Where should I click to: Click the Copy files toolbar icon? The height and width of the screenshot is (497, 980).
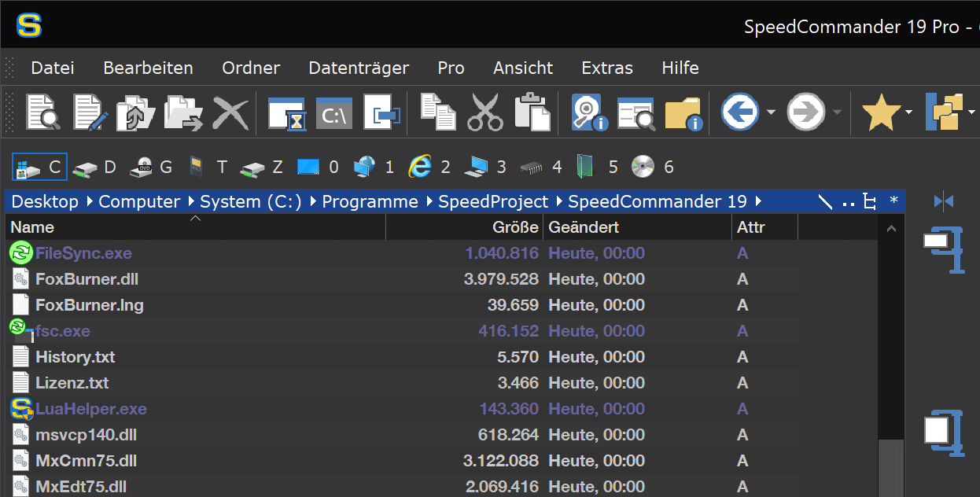point(136,112)
